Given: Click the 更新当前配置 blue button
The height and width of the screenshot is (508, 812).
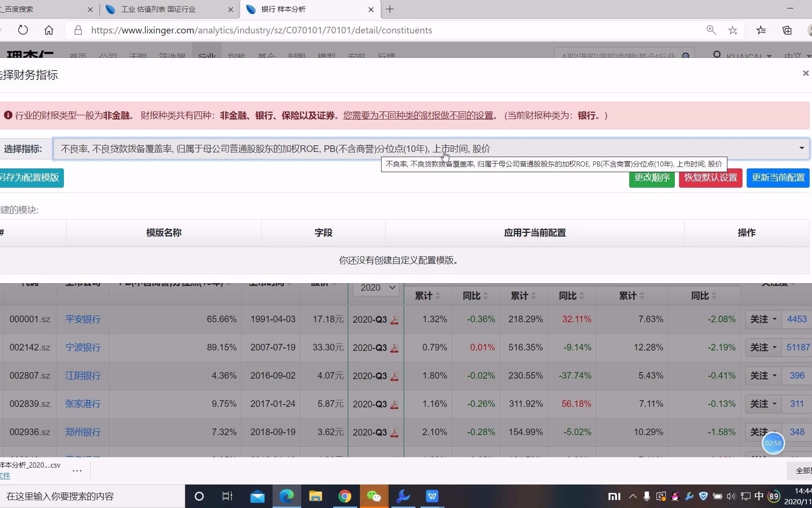Looking at the screenshot, I should point(778,178).
